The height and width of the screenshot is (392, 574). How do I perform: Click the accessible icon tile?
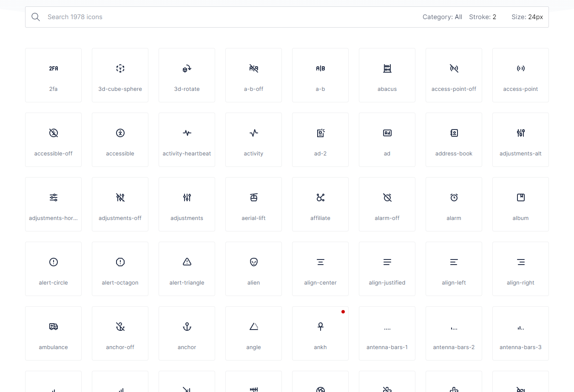(120, 140)
